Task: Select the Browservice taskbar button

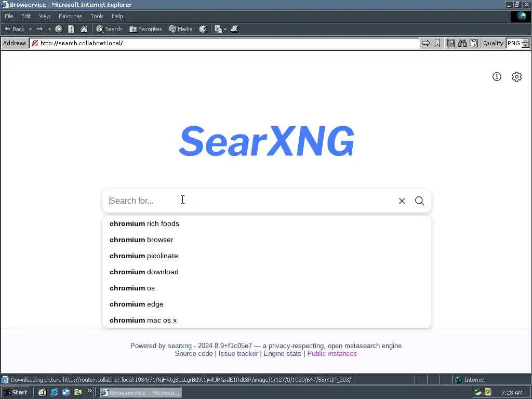Action: click(140, 393)
